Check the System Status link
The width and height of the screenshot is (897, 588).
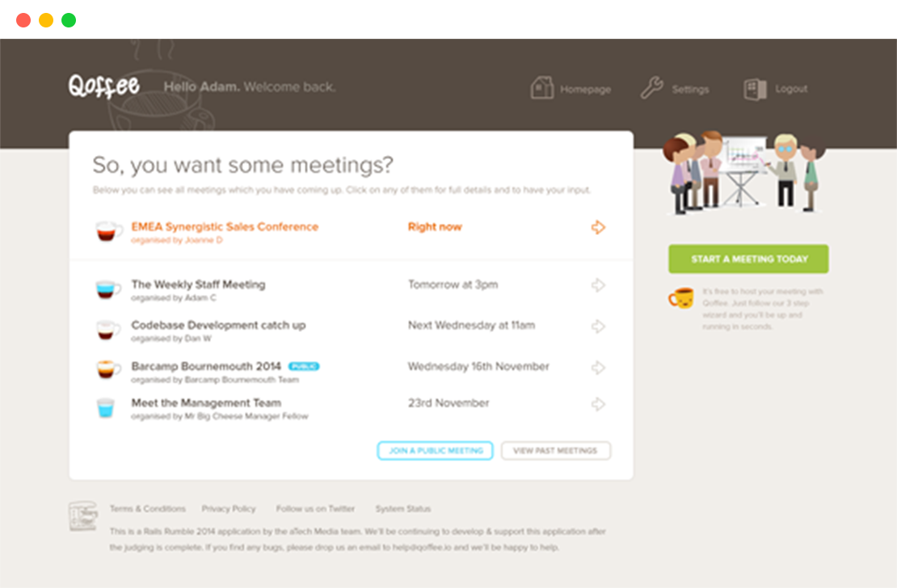pos(402,509)
